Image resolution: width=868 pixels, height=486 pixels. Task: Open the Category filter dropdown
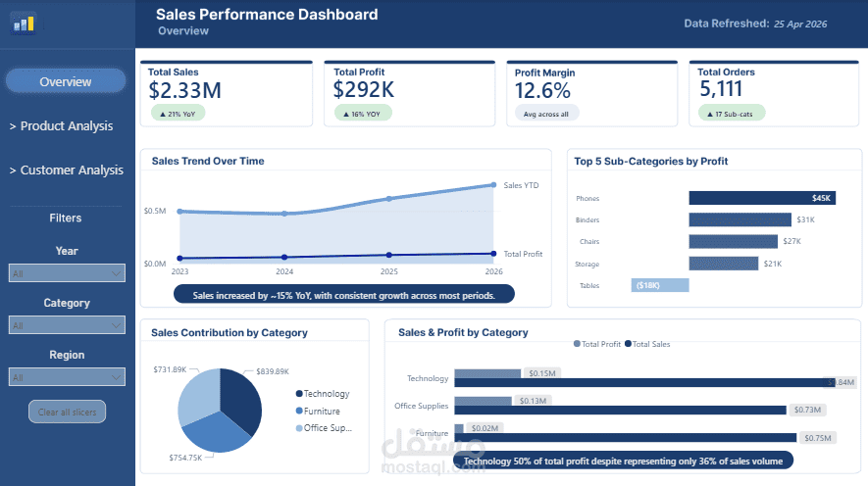[x=67, y=325]
